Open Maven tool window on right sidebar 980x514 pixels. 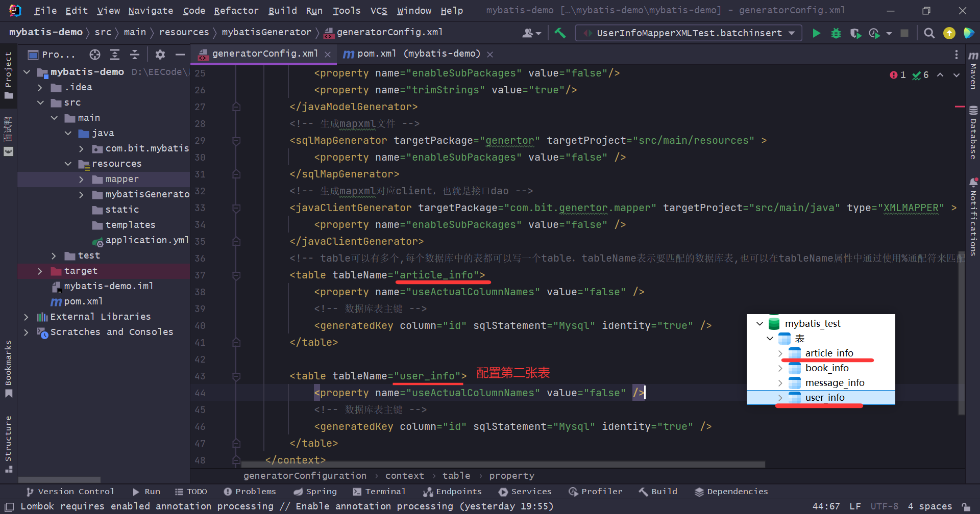pos(973,70)
